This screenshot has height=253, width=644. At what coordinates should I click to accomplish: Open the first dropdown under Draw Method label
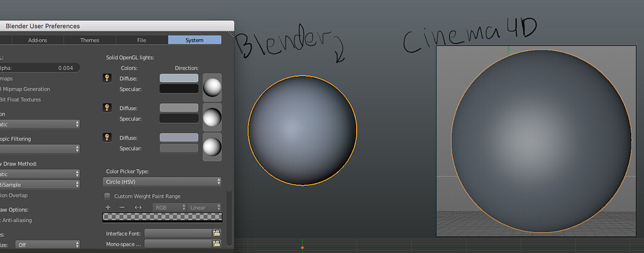point(40,174)
